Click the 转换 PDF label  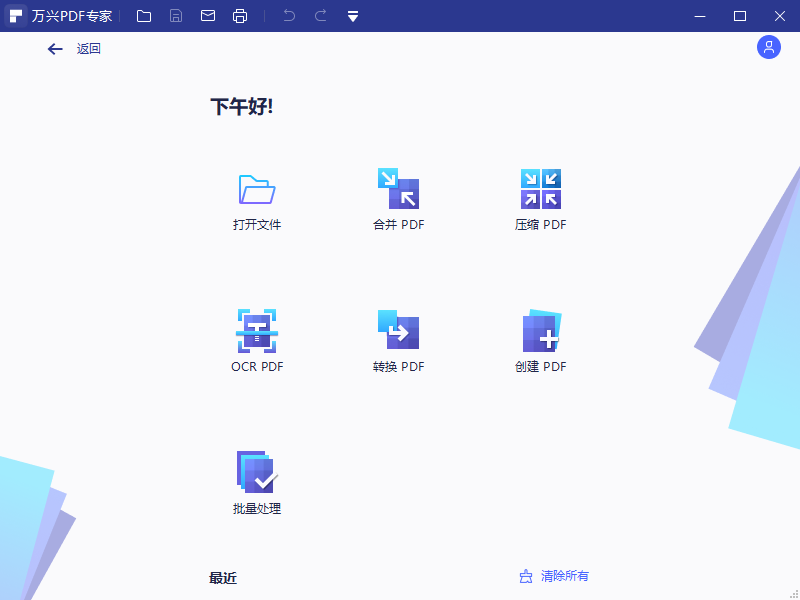point(398,367)
